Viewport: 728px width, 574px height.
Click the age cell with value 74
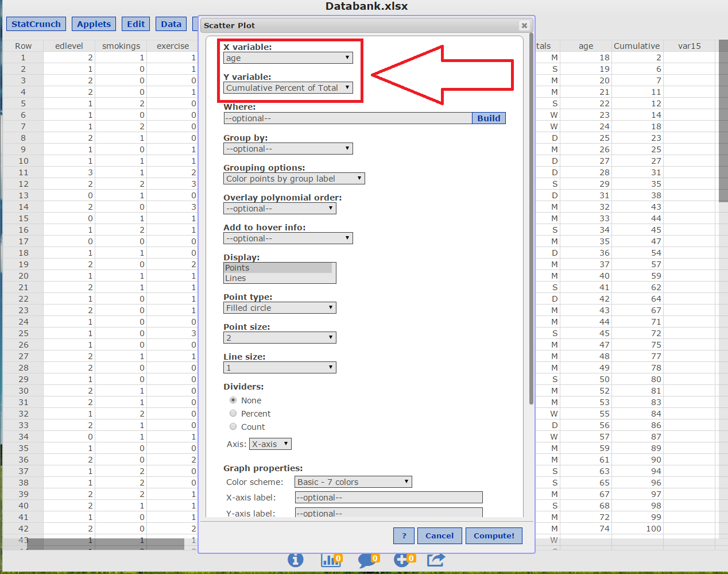click(586, 529)
